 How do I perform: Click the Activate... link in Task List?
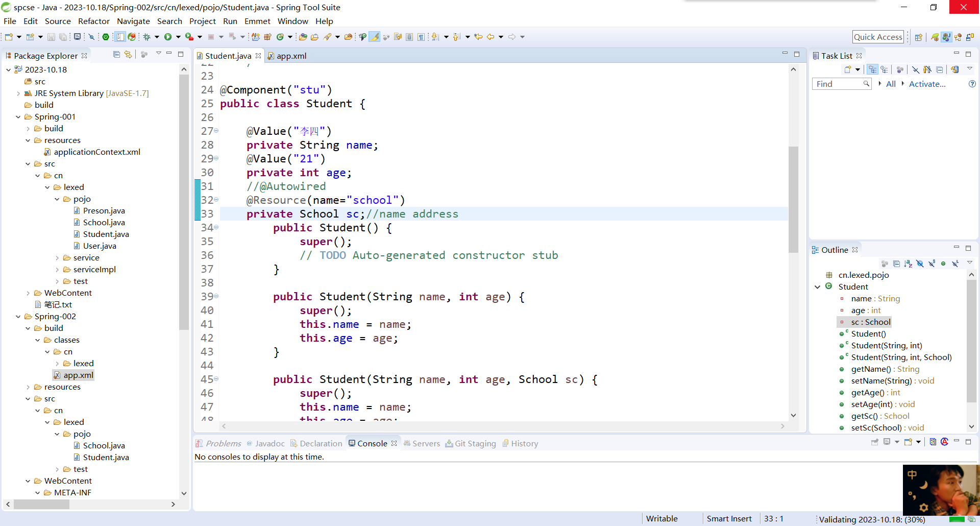click(927, 84)
